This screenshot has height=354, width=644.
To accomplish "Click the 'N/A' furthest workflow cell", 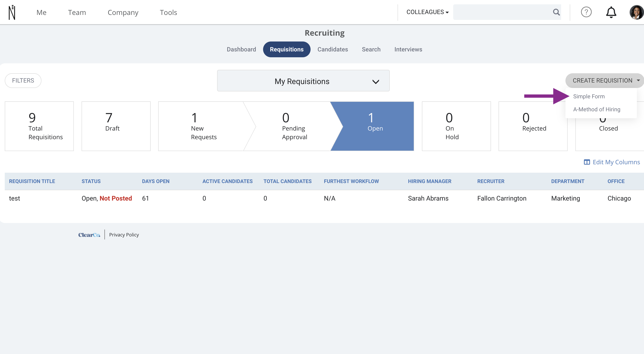I will pos(330,198).
